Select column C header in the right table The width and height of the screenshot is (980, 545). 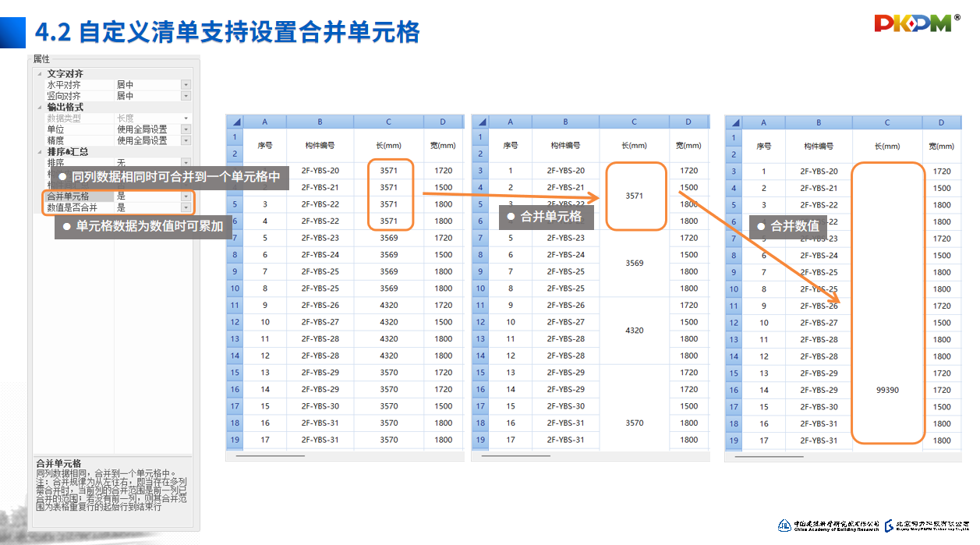click(x=887, y=122)
